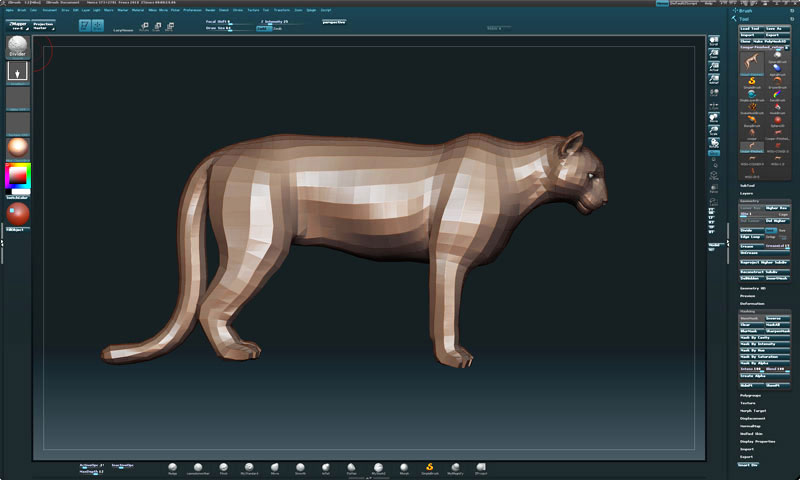Toggle the Frame polyframe icon

click(x=714, y=176)
